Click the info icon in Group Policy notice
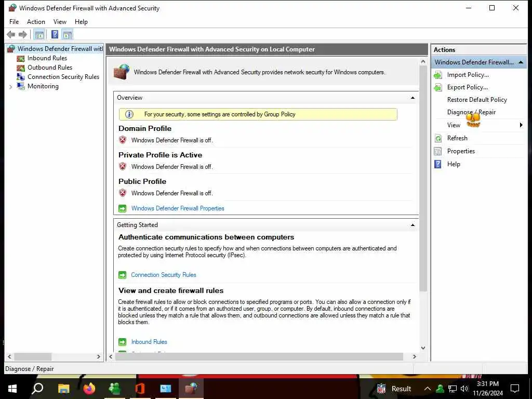This screenshot has height=399, width=532. pos(129,114)
